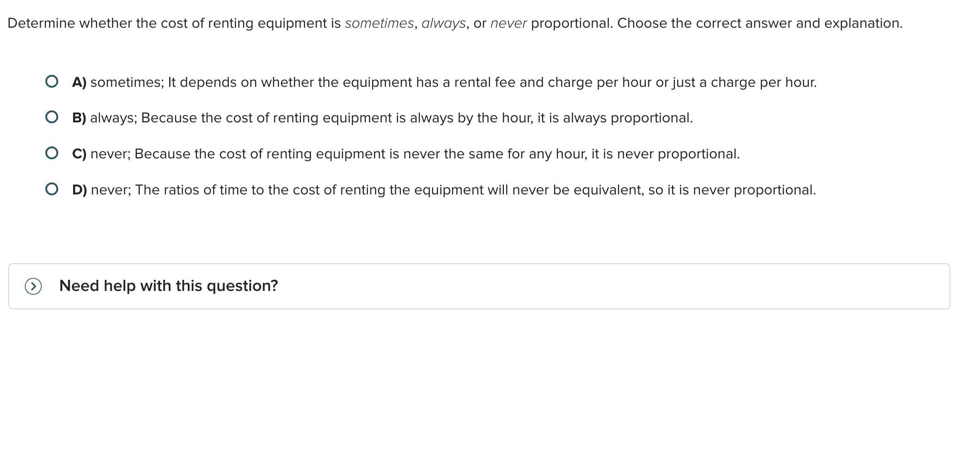This screenshot has width=980, height=459.
Task: Click the italic word 'never' in question
Action: [508, 24]
